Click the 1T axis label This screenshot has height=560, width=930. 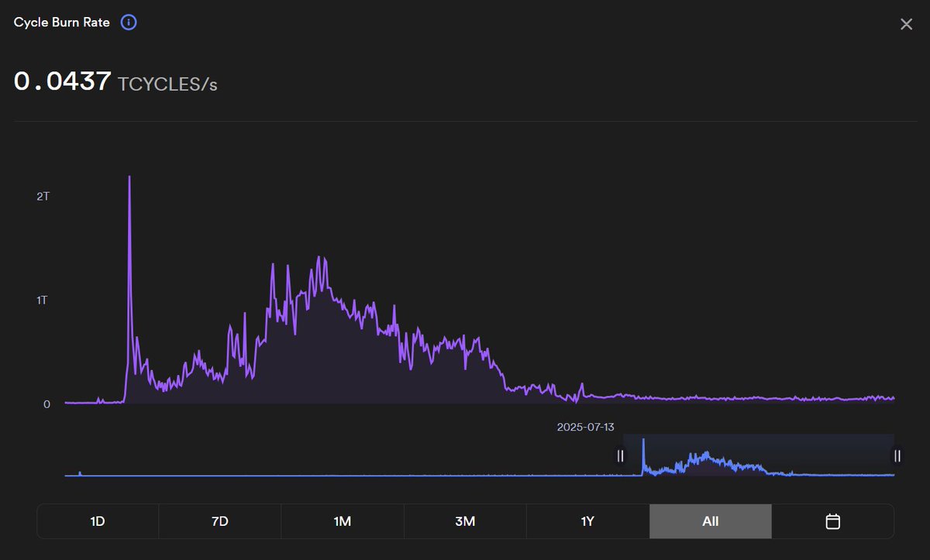[43, 300]
